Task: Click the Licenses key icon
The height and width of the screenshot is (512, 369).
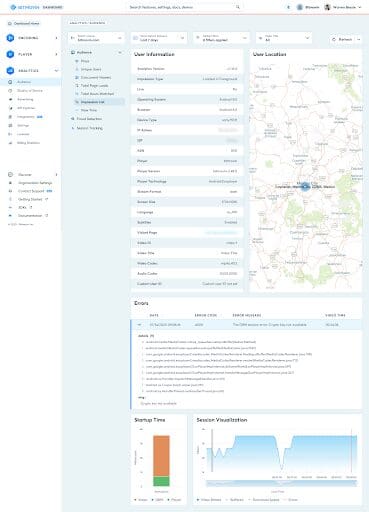Action: click(x=10, y=134)
